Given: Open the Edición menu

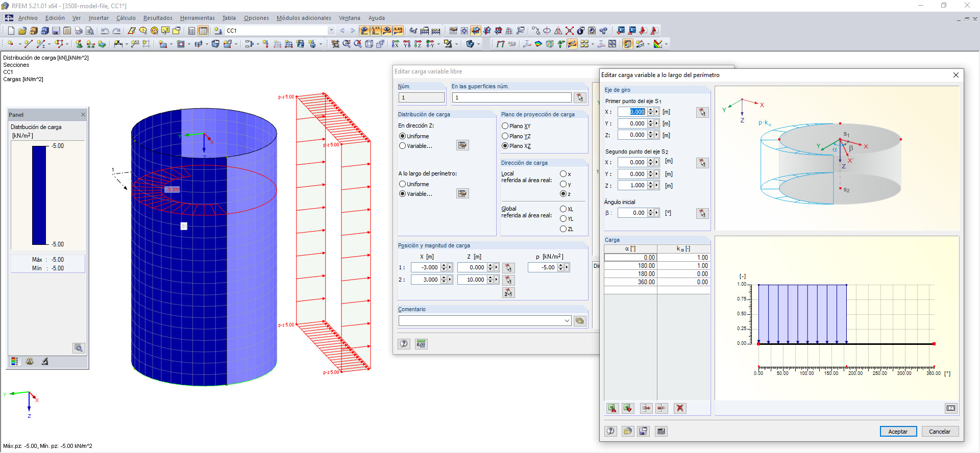Looking at the screenshot, I should point(55,18).
